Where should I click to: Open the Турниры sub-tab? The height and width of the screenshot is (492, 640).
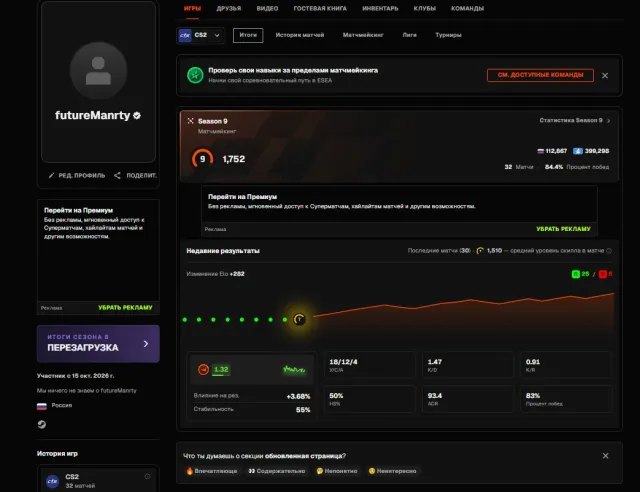click(x=448, y=35)
